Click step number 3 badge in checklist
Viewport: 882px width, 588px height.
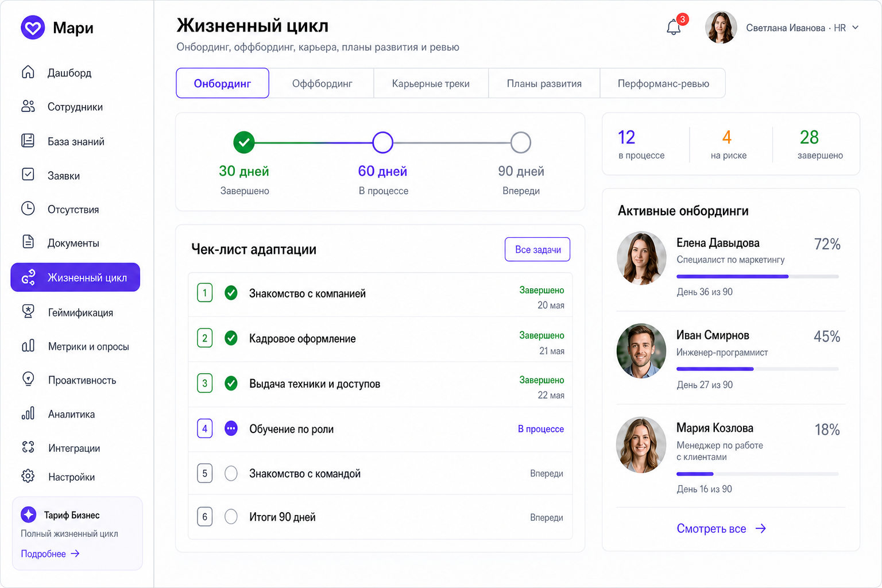coord(205,383)
